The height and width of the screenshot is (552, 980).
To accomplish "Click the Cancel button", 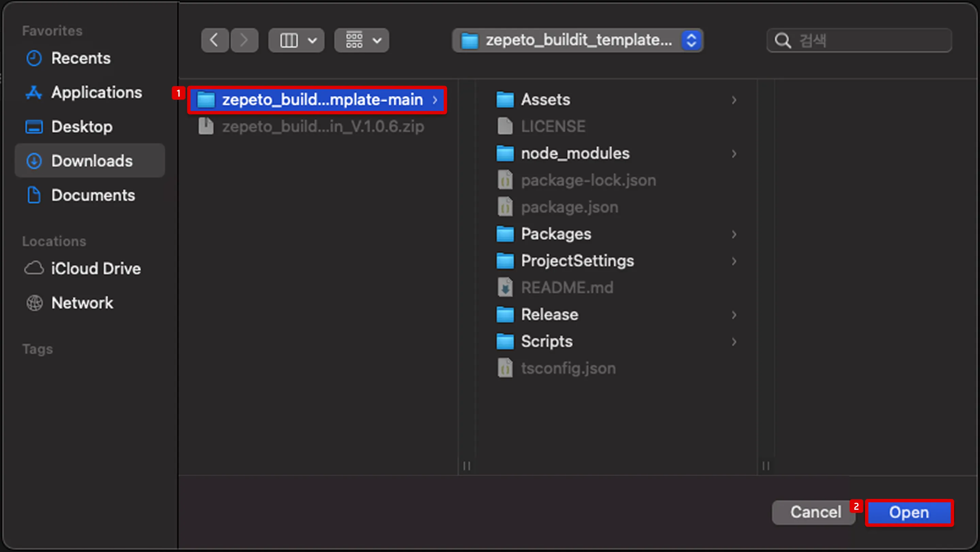I will pos(814,513).
